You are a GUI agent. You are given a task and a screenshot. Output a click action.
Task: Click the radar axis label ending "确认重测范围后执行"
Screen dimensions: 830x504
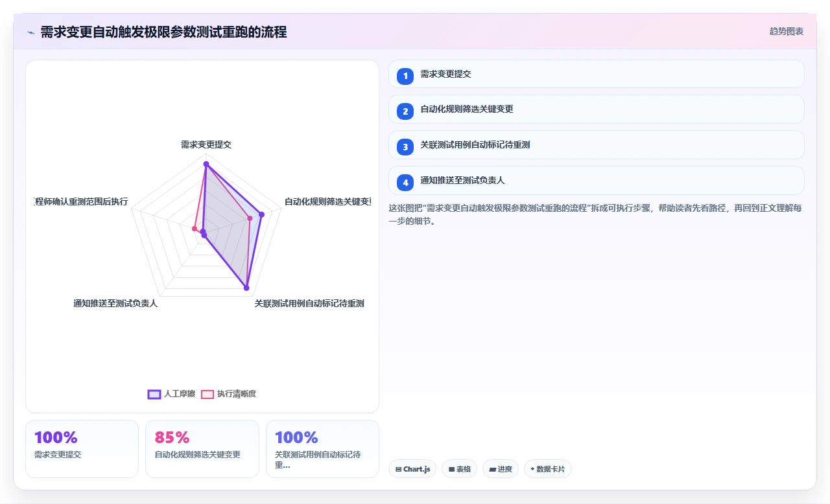(x=81, y=201)
